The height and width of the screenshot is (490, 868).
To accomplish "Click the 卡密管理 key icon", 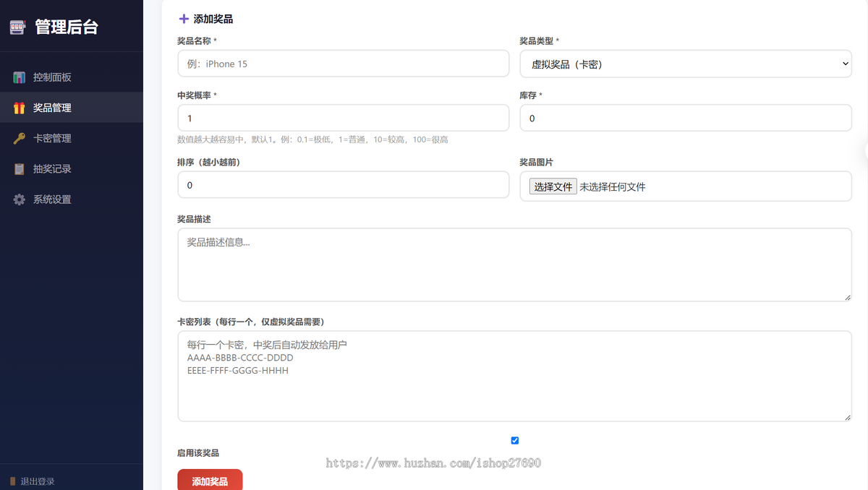I will pyautogui.click(x=20, y=138).
